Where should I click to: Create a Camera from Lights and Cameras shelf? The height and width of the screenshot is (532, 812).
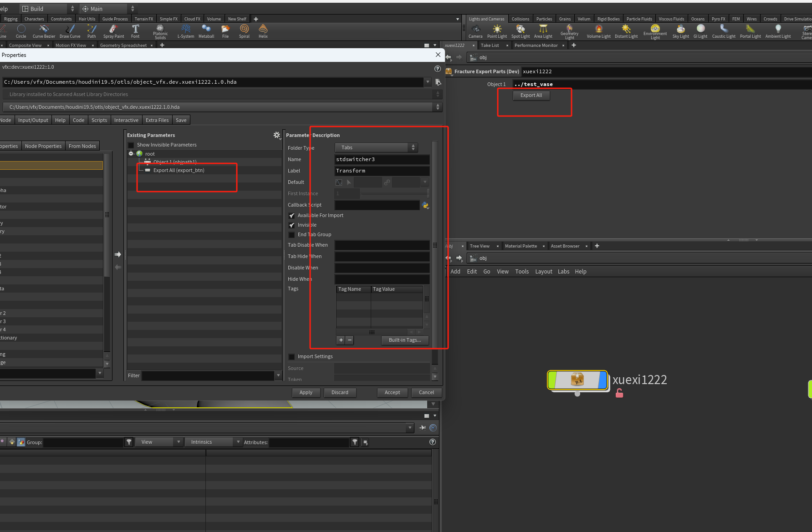(x=475, y=31)
